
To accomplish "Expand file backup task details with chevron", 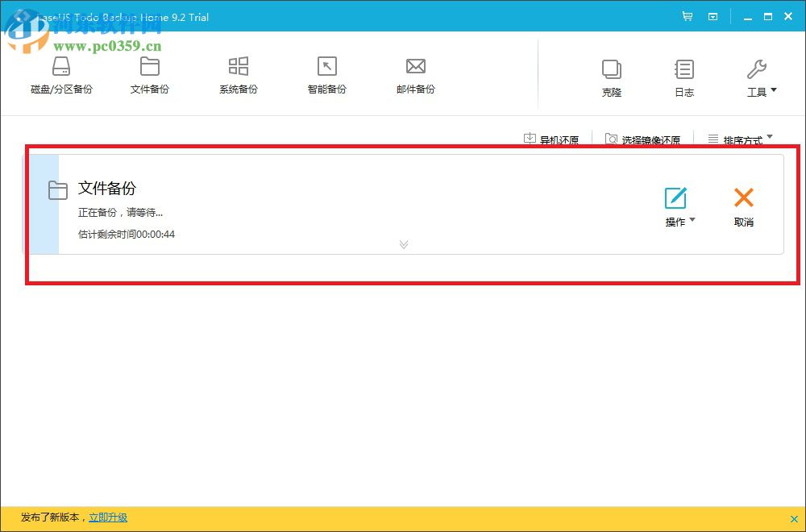I will coord(403,244).
